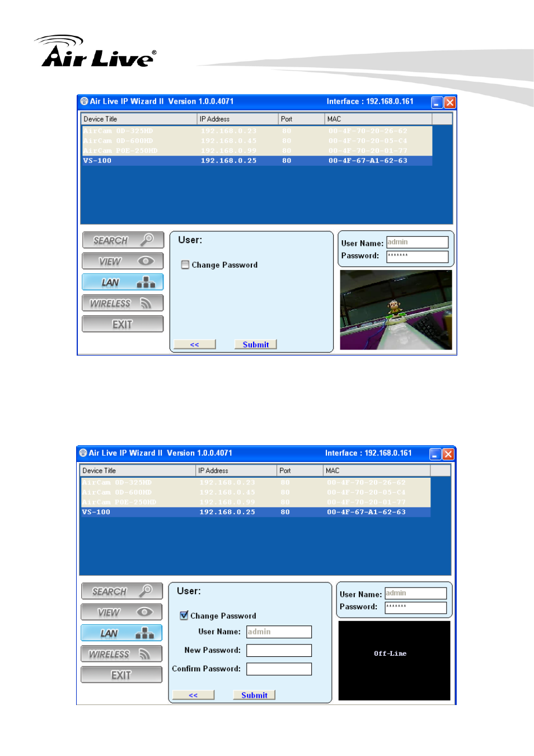Sort by IP Address column in lower window
Viewport: 534px width, 756px height.
pyautogui.click(x=236, y=471)
